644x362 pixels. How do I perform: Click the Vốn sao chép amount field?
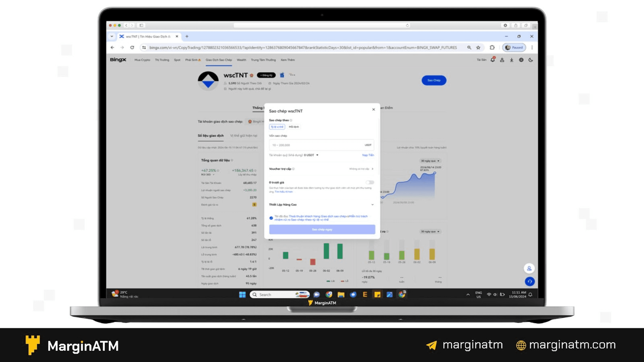[x=321, y=145]
